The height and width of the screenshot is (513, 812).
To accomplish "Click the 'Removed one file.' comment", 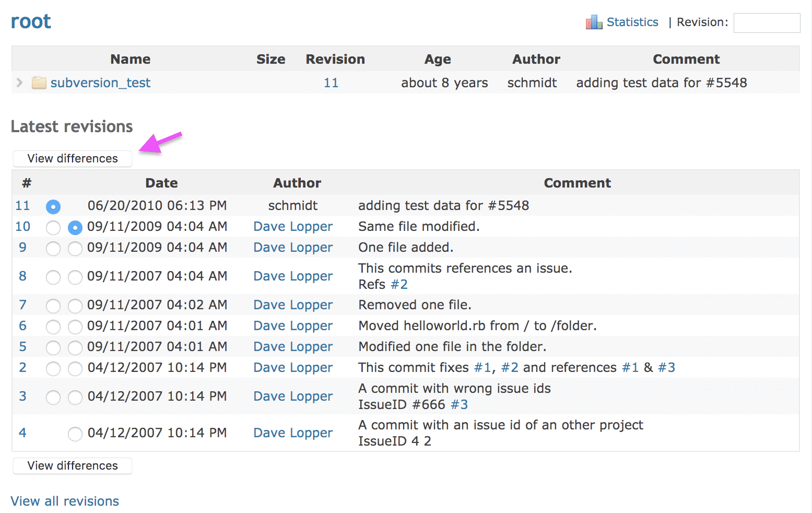I will [415, 305].
